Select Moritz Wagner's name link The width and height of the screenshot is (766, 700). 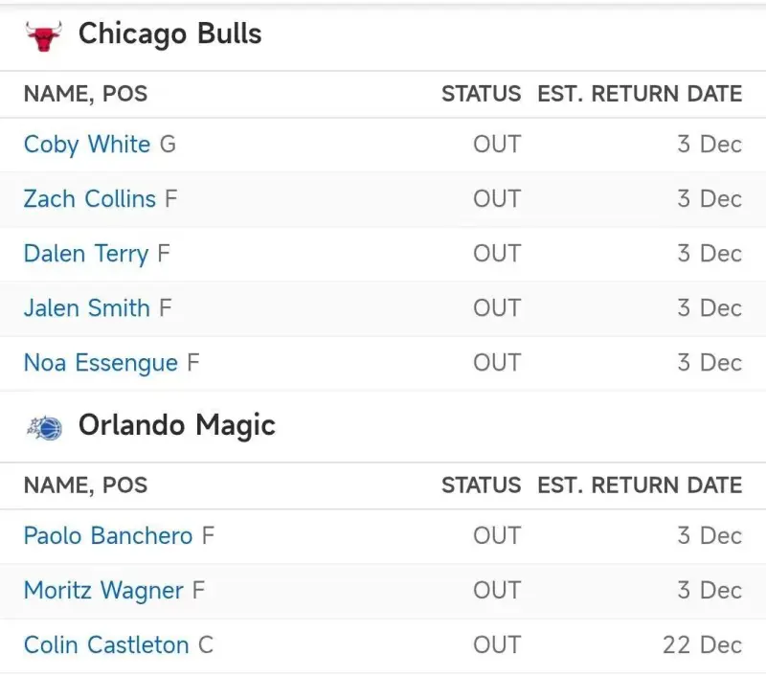[x=103, y=591]
